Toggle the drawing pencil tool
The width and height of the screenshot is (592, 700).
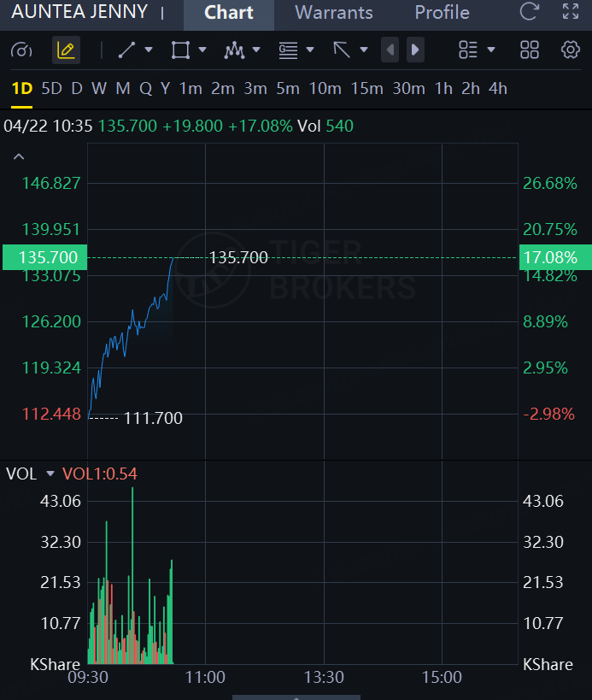click(66, 50)
